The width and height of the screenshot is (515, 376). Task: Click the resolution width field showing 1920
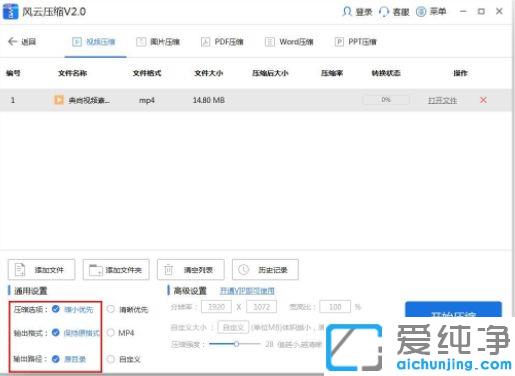click(216, 307)
